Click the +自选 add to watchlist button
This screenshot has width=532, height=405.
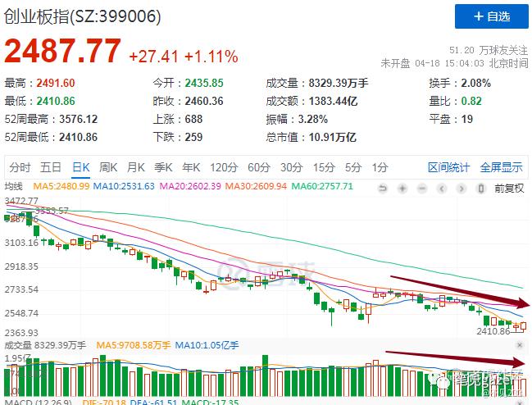click(492, 16)
